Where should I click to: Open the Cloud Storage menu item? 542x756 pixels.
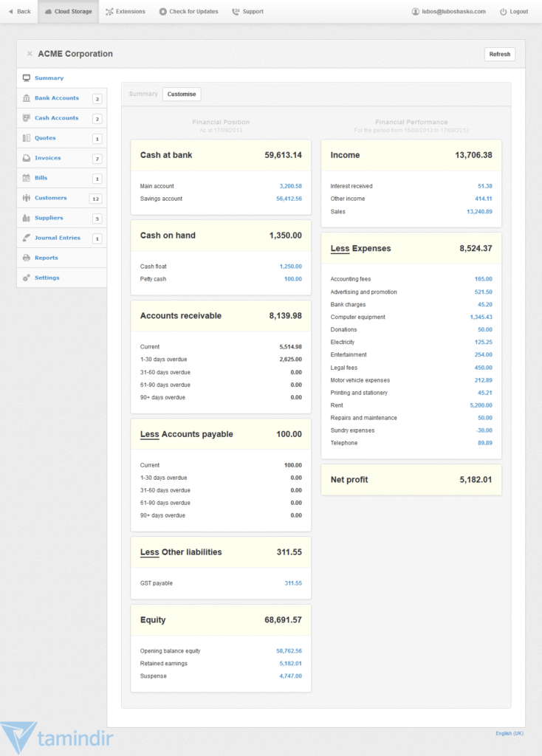coord(68,11)
